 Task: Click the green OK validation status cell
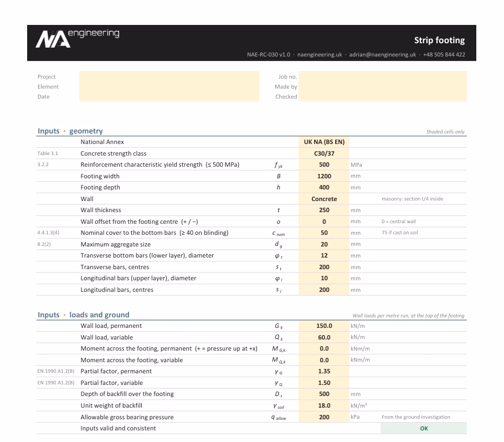[424, 429]
